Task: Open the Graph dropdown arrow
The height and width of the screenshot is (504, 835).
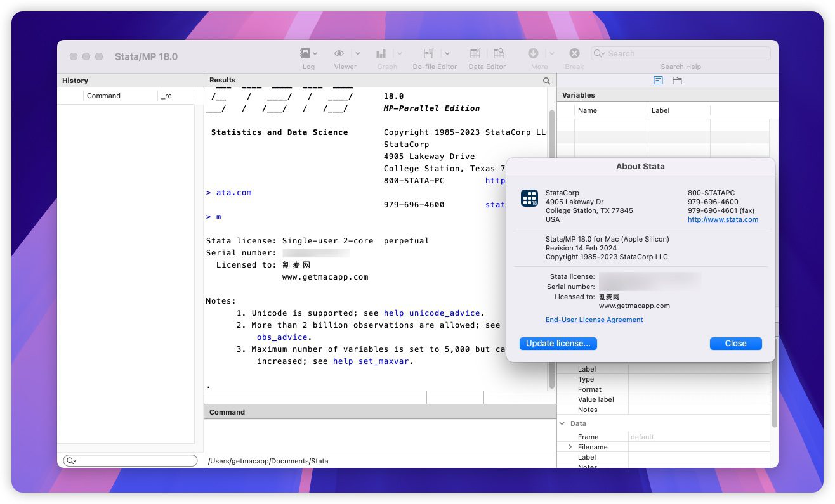Action: point(399,54)
